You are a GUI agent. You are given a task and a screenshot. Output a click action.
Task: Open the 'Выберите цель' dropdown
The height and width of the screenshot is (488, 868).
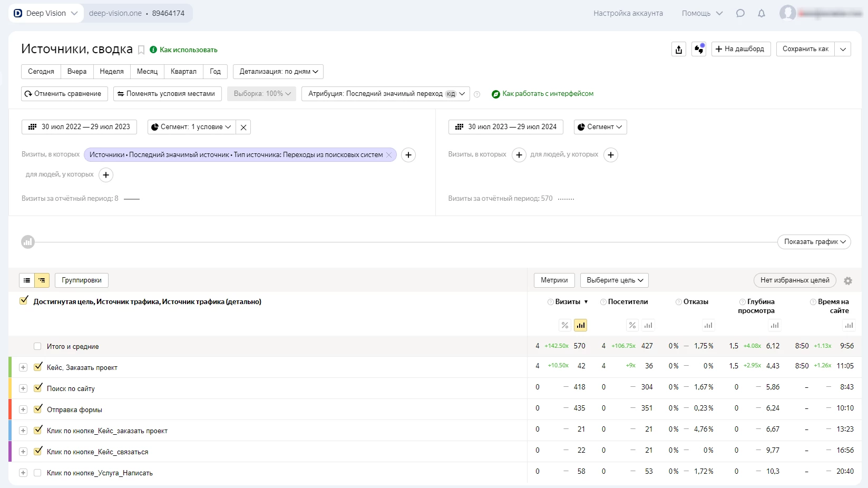[x=614, y=280]
